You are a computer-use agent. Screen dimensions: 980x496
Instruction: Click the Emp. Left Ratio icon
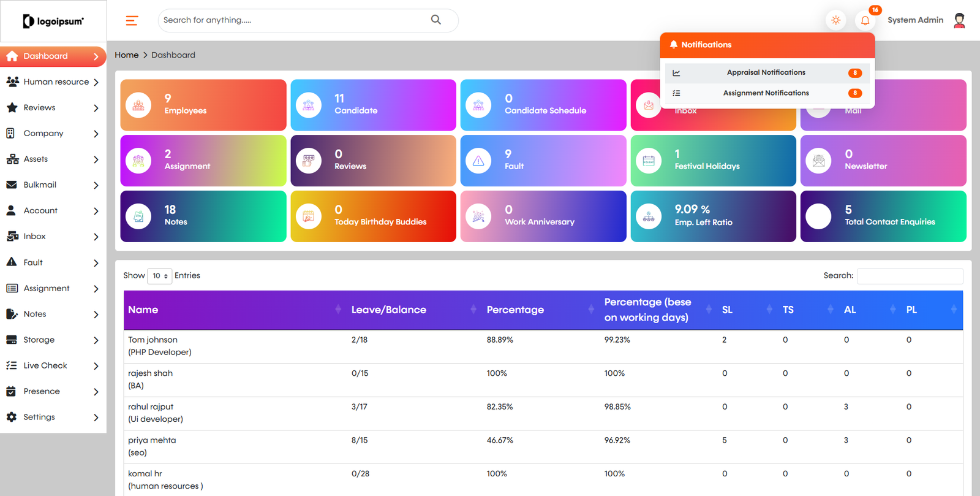tap(649, 216)
